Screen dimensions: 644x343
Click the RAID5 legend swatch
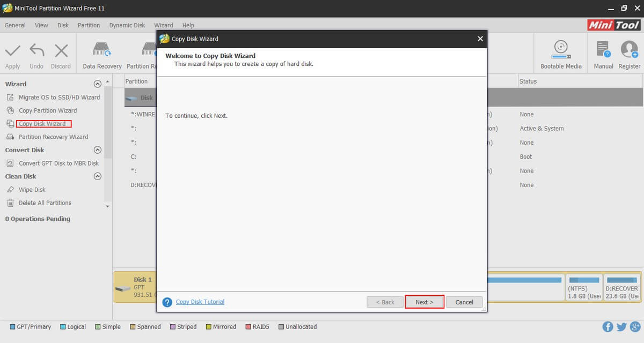click(x=248, y=327)
